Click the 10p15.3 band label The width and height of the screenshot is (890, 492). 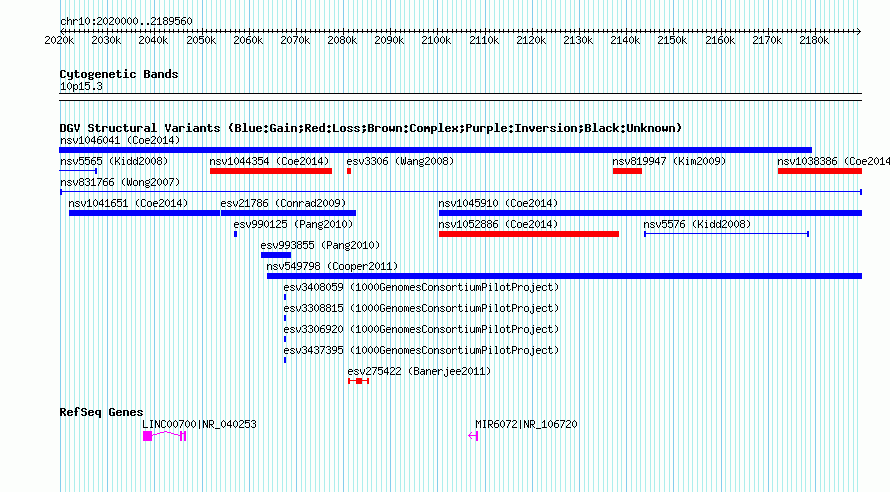(x=81, y=86)
